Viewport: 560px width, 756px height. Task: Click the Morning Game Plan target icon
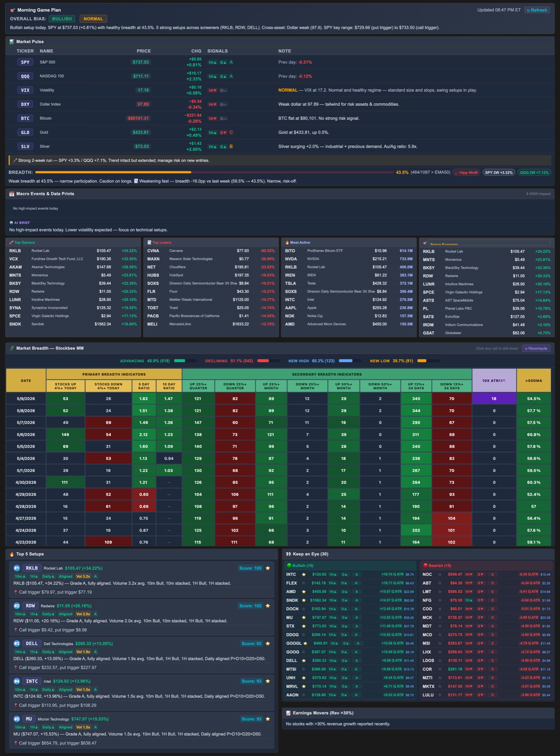[x=13, y=10]
